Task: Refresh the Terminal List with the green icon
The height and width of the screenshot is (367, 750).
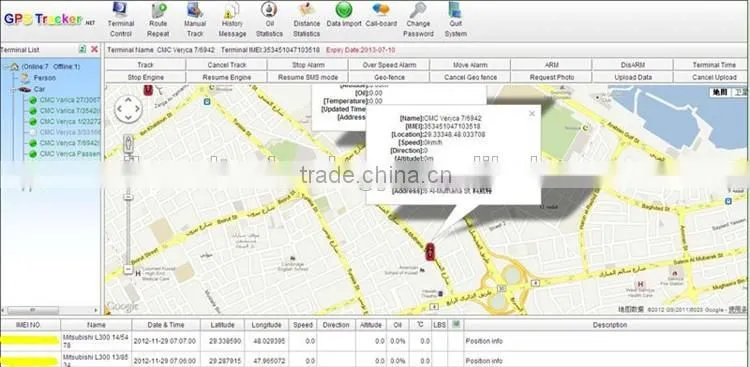Action: [83, 49]
